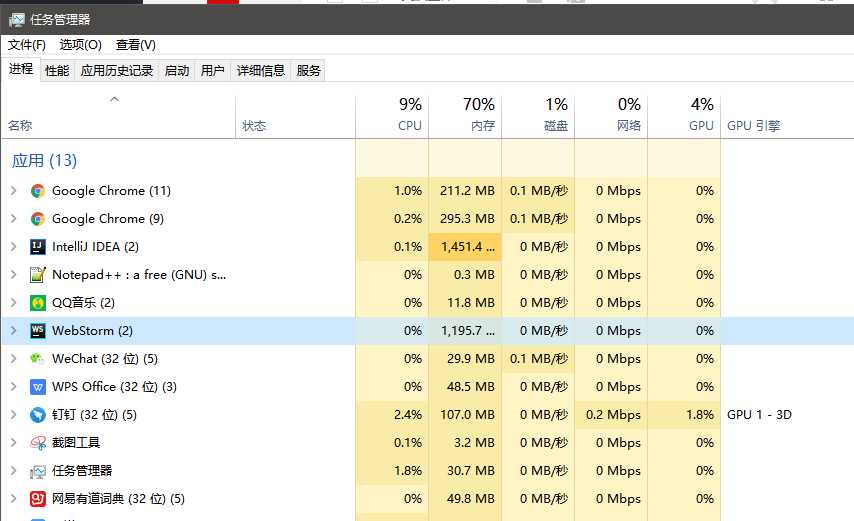Image resolution: width=854 pixels, height=521 pixels.
Task: Sort by the 磁盘 column header
Action: [x=538, y=117]
